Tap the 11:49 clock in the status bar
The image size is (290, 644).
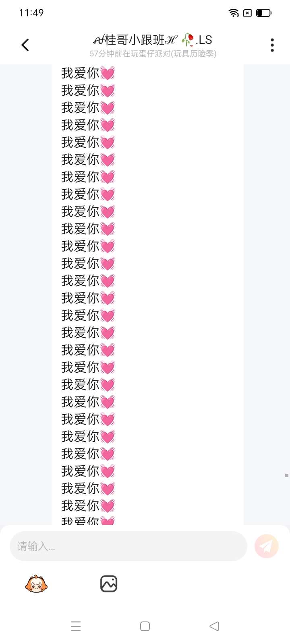pos(31,13)
